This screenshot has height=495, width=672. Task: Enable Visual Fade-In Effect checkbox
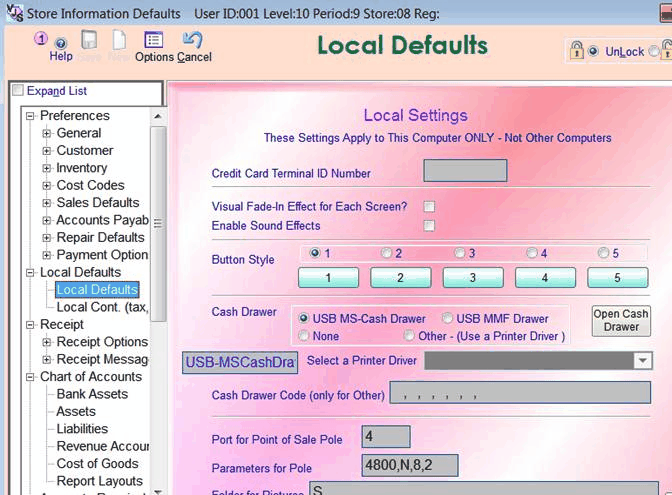(x=429, y=207)
